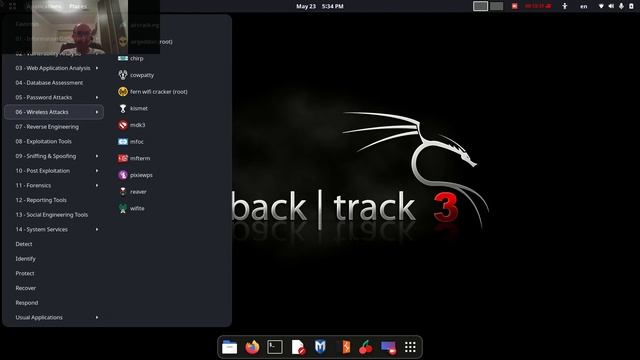Click microphone icon in top bar
This screenshot has height=360, width=640.
[x=621, y=6]
